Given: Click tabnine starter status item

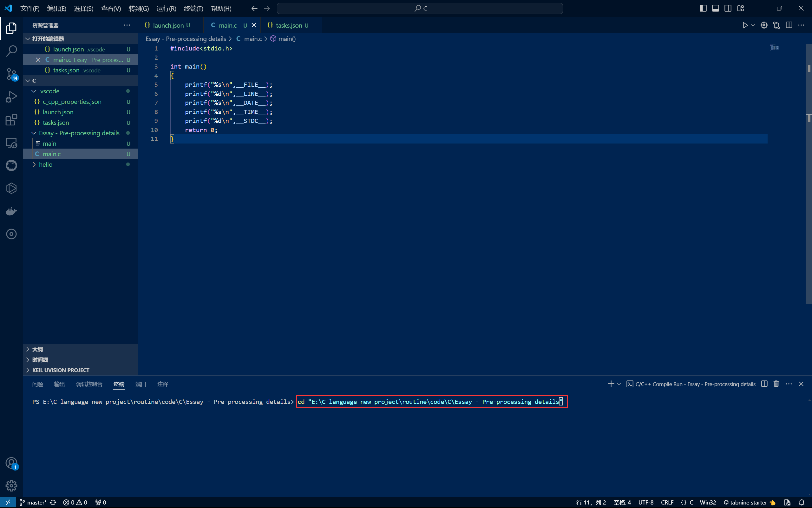Looking at the screenshot, I should click(750, 502).
